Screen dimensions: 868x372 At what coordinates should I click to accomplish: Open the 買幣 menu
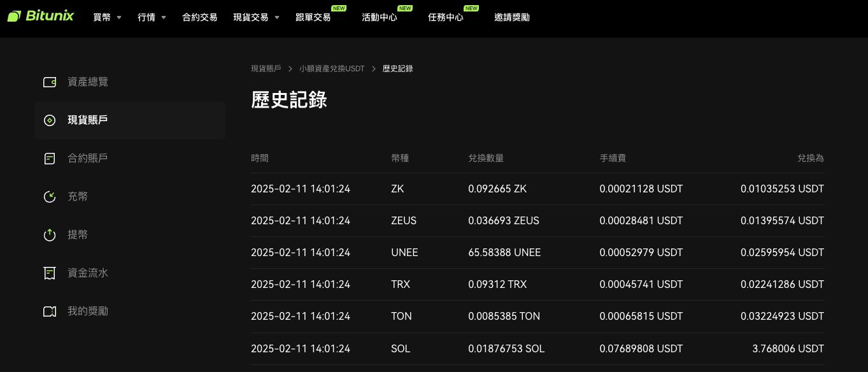[102, 17]
